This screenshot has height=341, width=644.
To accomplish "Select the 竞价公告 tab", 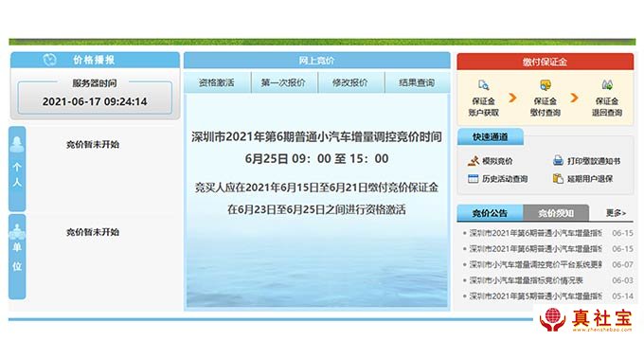I will click(x=490, y=213).
